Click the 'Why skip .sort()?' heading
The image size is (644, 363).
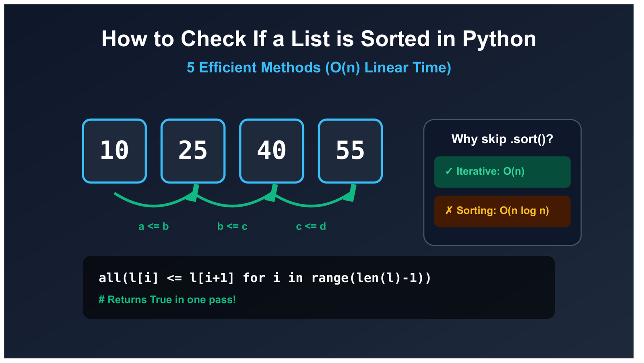click(x=502, y=139)
